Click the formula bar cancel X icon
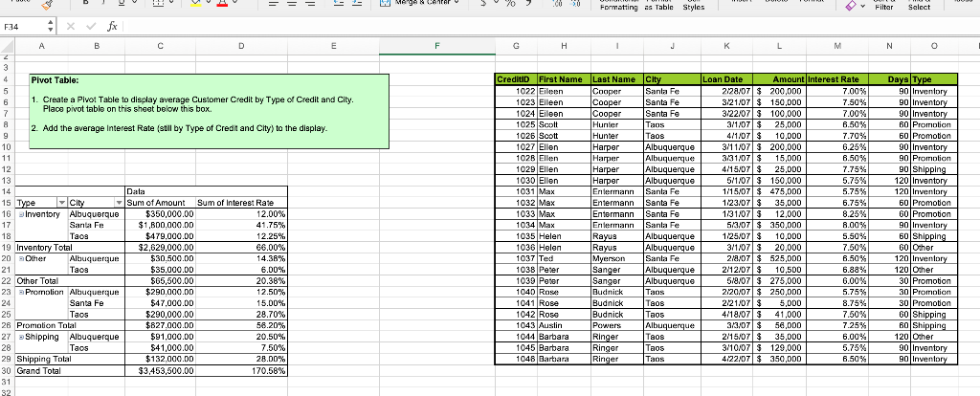 click(x=71, y=27)
